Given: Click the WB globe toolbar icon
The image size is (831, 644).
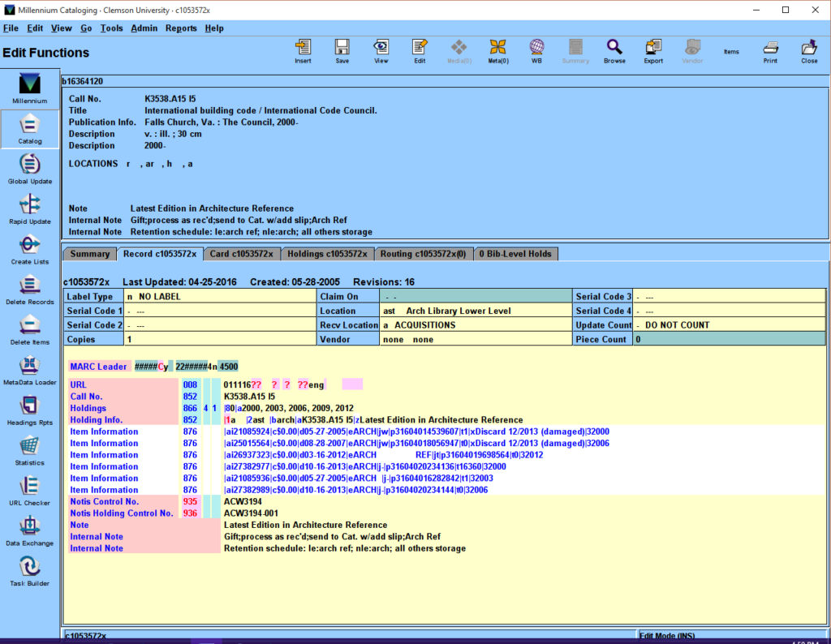Looking at the screenshot, I should (x=536, y=50).
